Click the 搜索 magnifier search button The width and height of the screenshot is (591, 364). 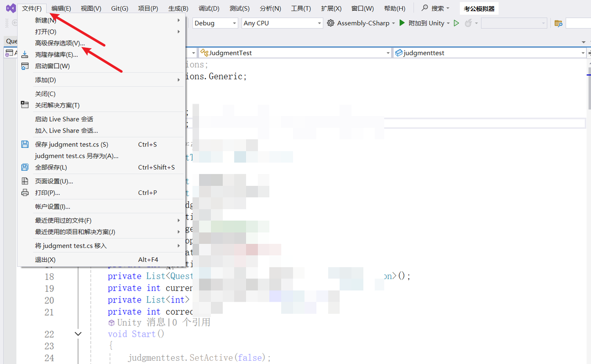click(435, 8)
